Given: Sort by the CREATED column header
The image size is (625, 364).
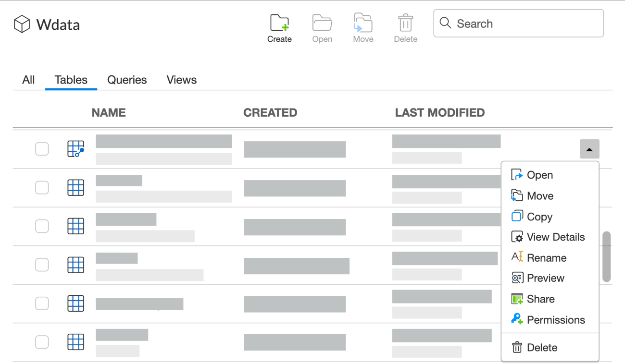Looking at the screenshot, I should [270, 113].
